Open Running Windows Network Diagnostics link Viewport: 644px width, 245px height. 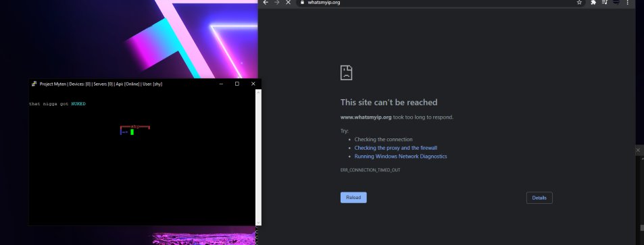(x=401, y=157)
